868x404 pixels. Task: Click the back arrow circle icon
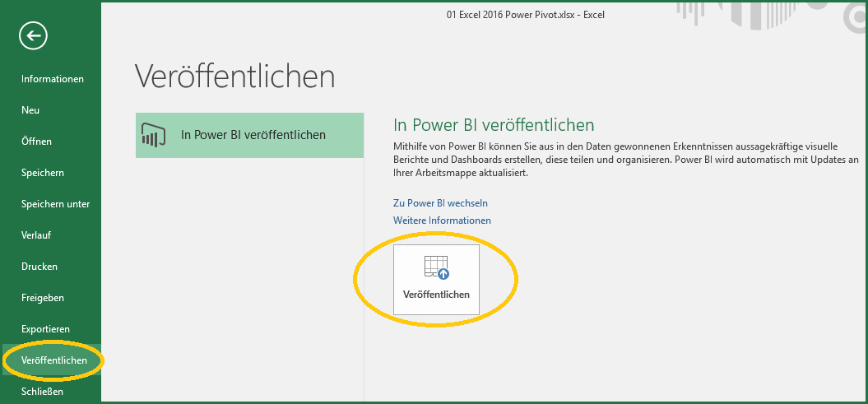point(33,36)
